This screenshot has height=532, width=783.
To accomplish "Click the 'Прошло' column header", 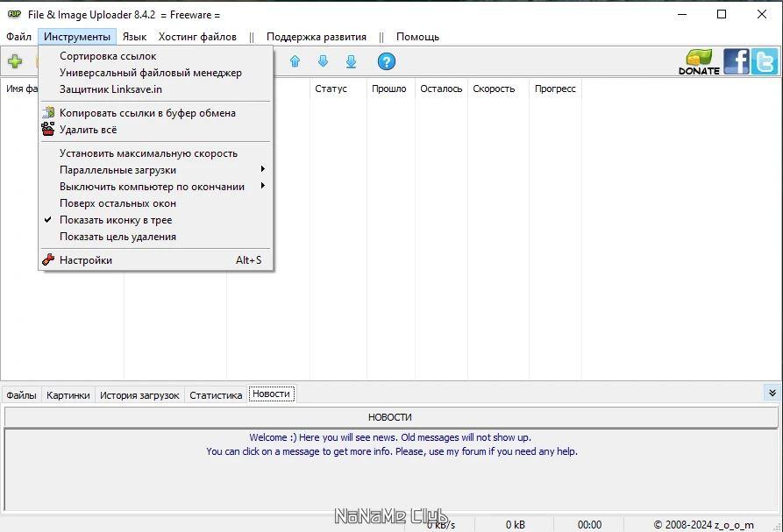I will 389,89.
